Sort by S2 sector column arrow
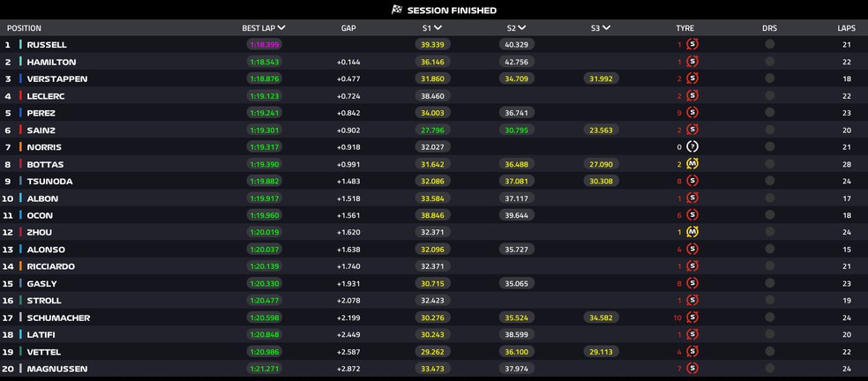The width and height of the screenshot is (868, 381). pyautogui.click(x=522, y=27)
